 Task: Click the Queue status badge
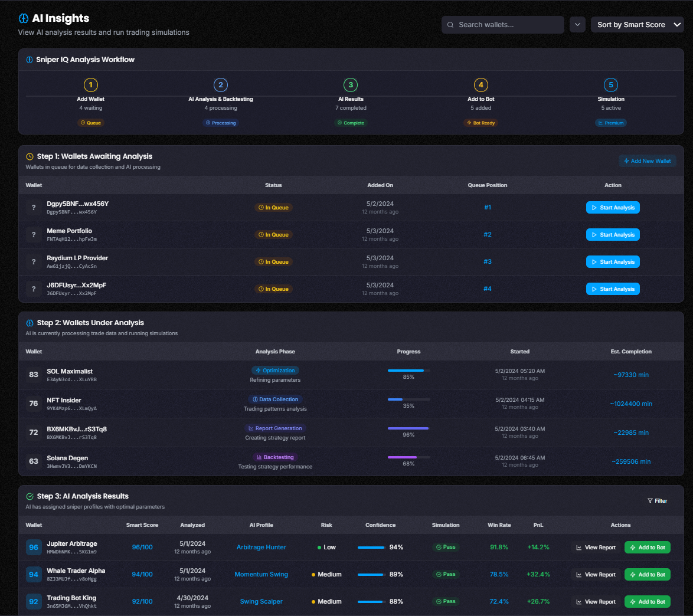tap(90, 123)
